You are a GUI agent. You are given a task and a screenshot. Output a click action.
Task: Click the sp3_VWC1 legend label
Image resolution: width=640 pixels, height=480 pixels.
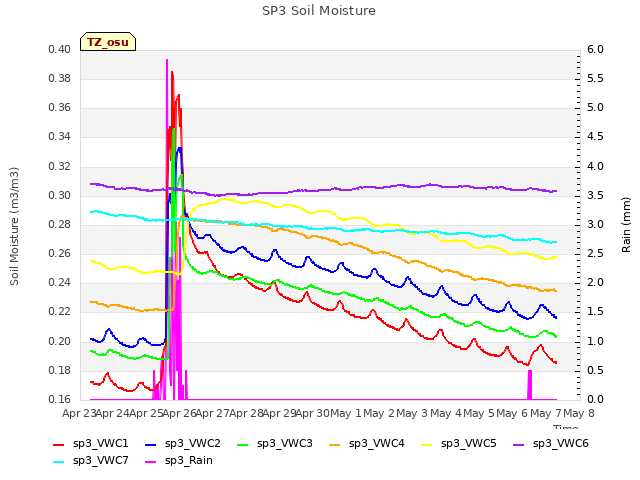coord(100,444)
